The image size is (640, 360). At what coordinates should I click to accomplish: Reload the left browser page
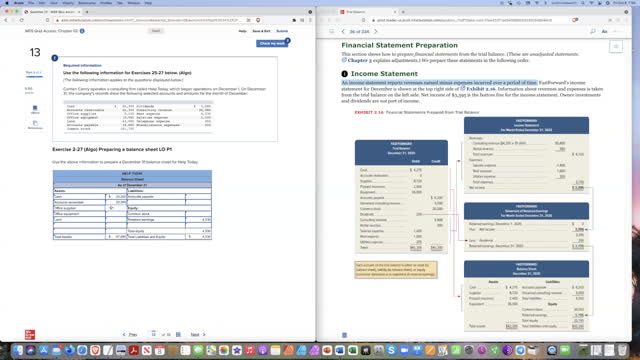[22, 20]
